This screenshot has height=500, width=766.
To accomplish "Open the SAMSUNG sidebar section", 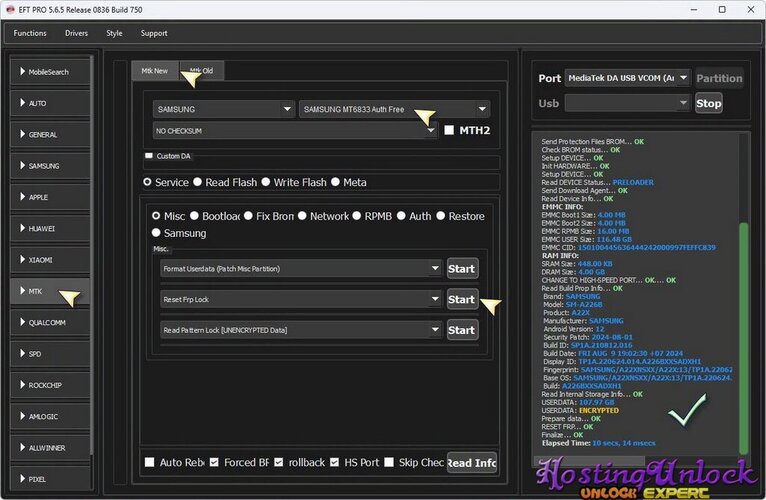I will pyautogui.click(x=50, y=166).
